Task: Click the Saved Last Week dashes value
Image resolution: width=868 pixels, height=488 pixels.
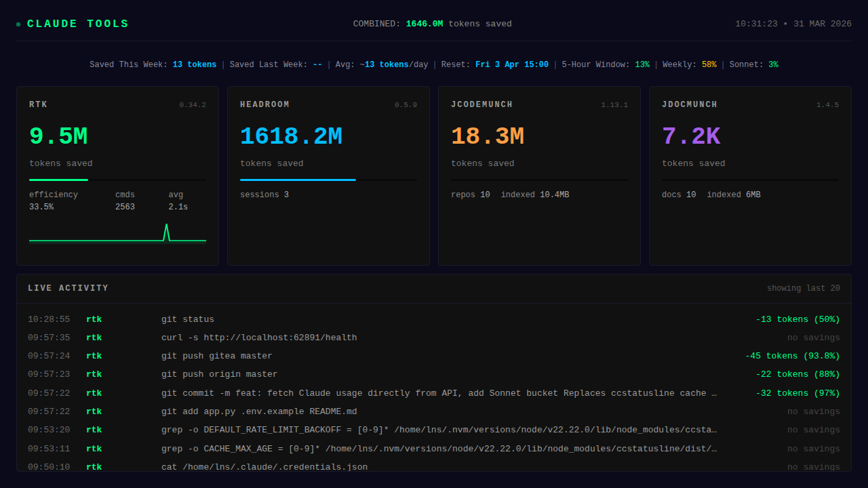Action: (x=317, y=65)
